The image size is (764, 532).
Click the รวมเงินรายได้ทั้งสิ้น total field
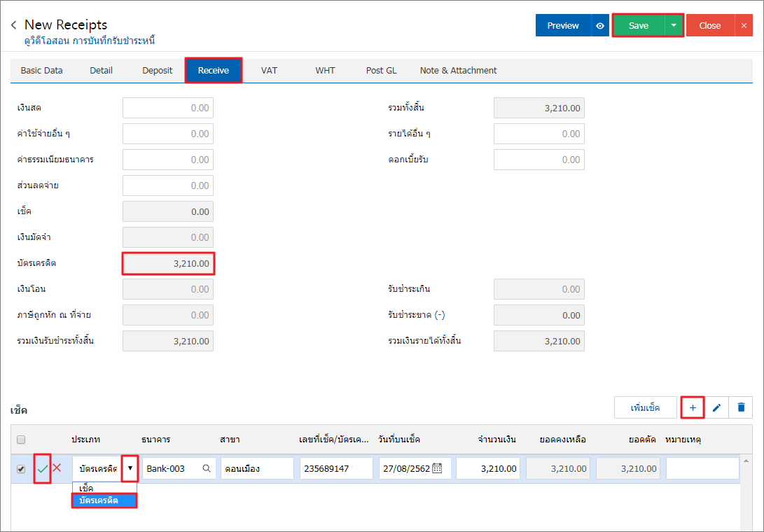click(539, 341)
